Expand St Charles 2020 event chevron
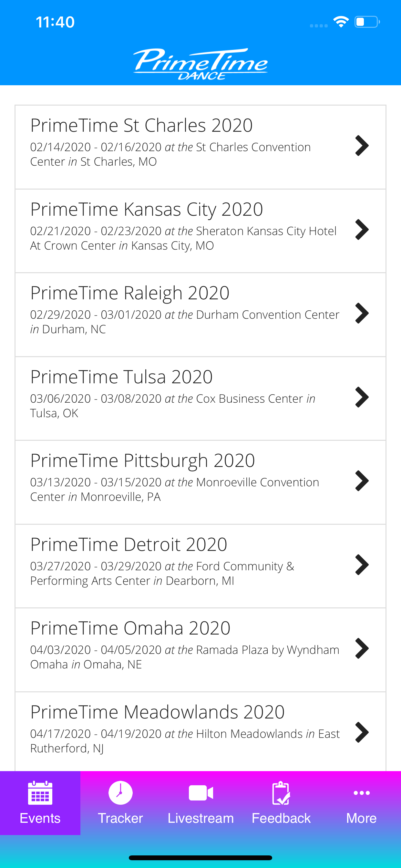 (x=362, y=146)
